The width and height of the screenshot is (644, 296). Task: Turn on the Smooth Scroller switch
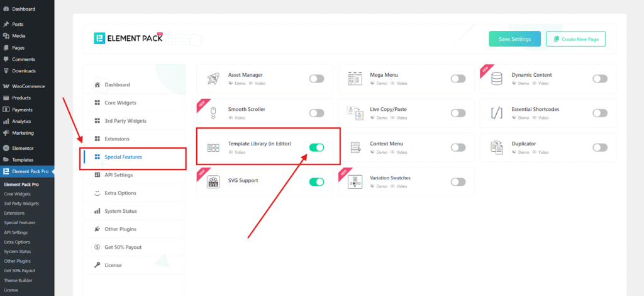click(317, 113)
